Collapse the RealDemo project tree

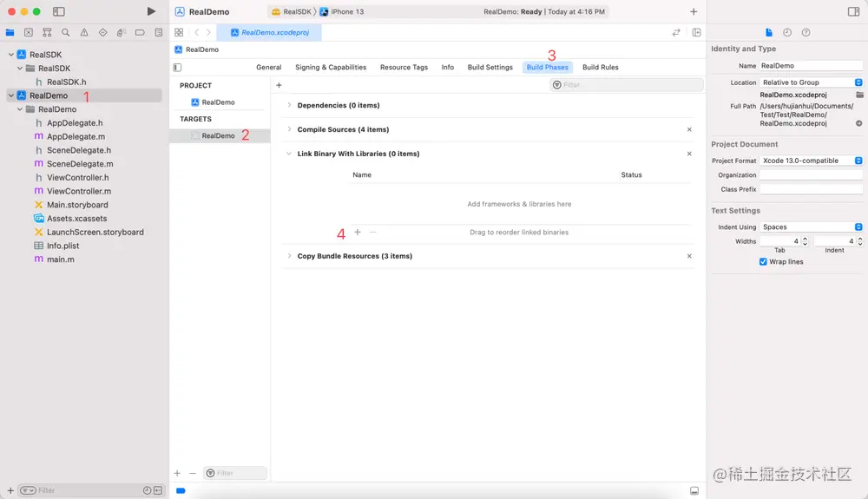pos(11,95)
